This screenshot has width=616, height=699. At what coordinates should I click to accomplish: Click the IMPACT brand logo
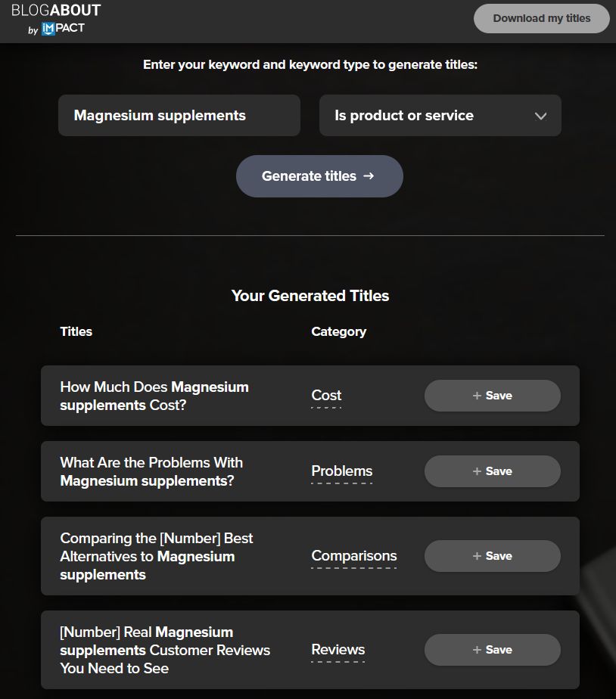click(64, 29)
